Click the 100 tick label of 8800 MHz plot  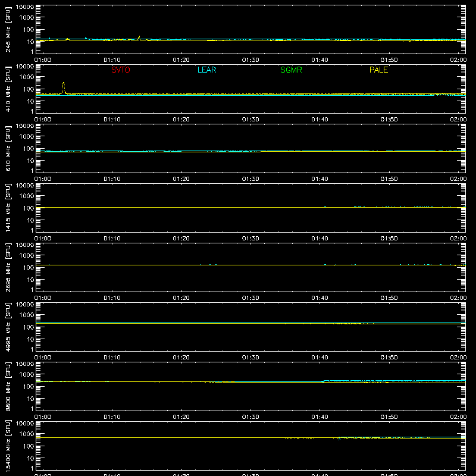tap(29, 387)
